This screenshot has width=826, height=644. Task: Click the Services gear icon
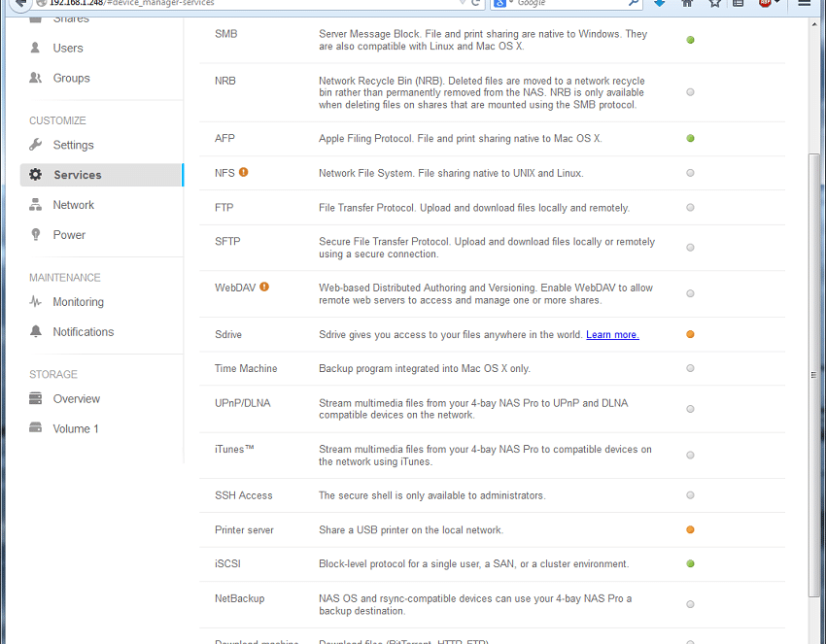(35, 174)
